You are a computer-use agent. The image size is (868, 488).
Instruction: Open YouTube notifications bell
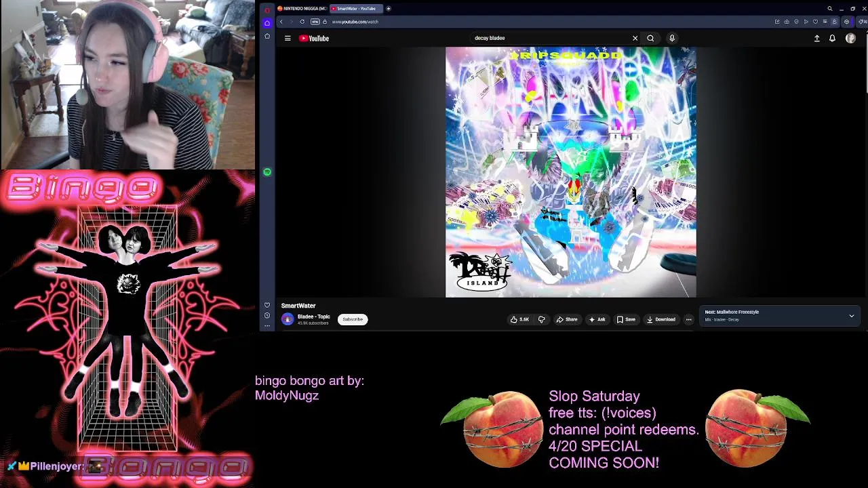tap(832, 39)
